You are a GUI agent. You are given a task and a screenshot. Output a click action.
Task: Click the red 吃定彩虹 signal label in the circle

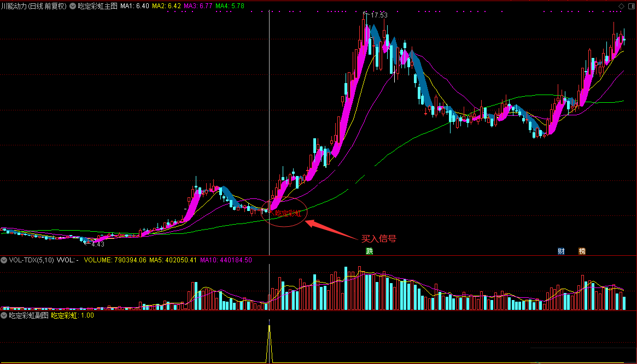[x=288, y=213]
